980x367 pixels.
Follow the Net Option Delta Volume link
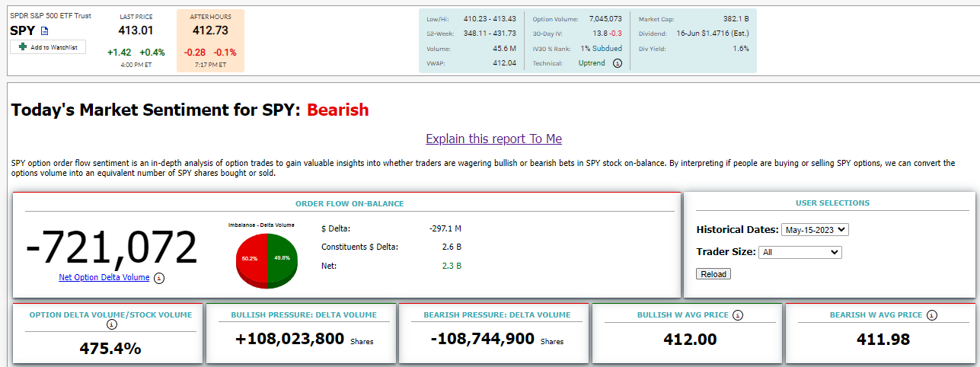(104, 277)
